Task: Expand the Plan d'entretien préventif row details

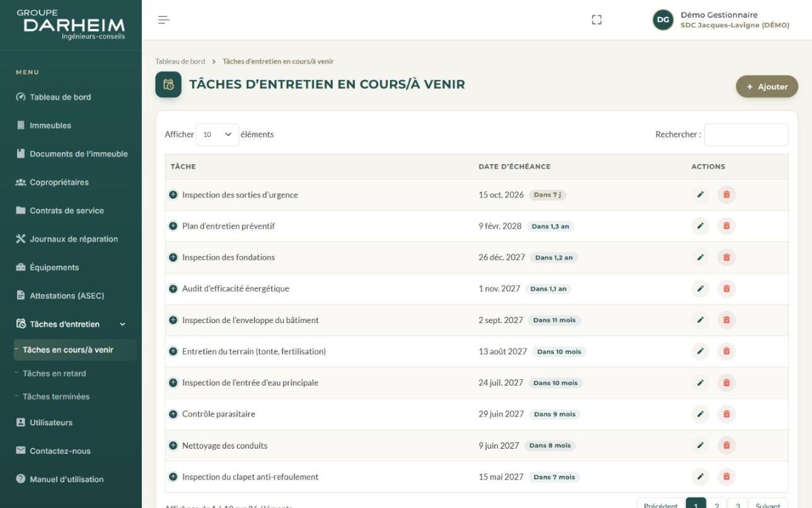Action: [173, 226]
